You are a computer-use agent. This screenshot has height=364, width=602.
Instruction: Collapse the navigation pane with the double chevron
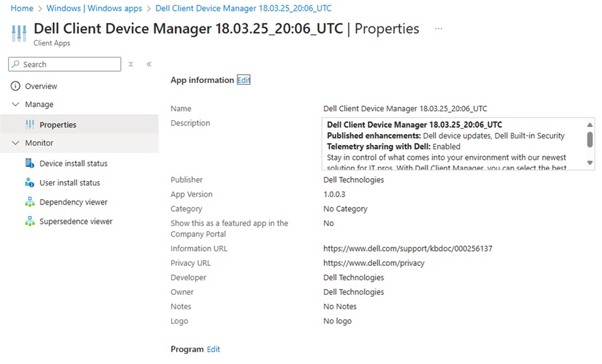(149, 64)
